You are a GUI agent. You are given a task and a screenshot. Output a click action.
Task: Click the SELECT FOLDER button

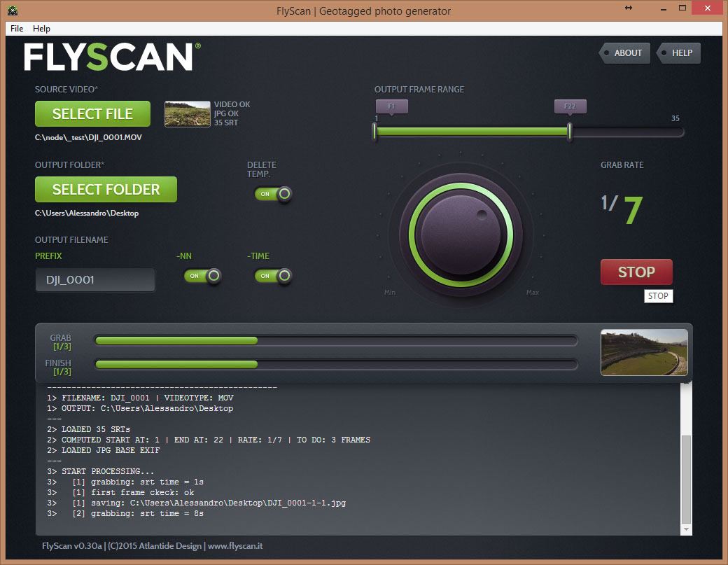[106, 190]
